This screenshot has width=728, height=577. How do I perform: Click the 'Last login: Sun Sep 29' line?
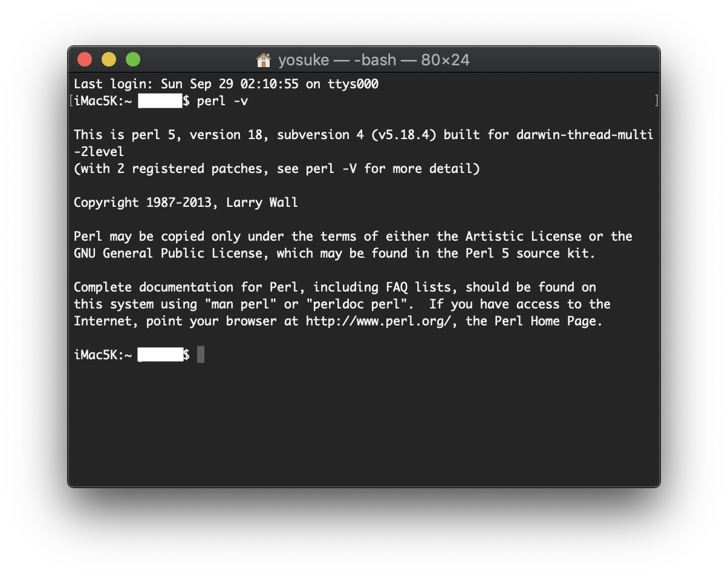point(226,84)
